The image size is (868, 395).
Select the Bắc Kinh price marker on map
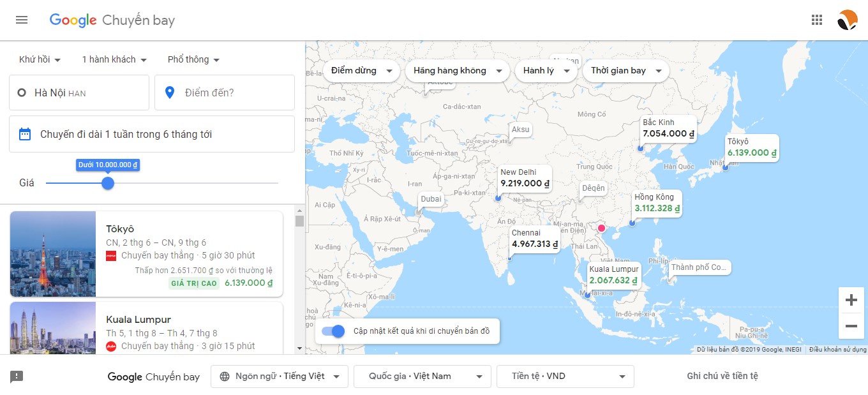pos(668,128)
